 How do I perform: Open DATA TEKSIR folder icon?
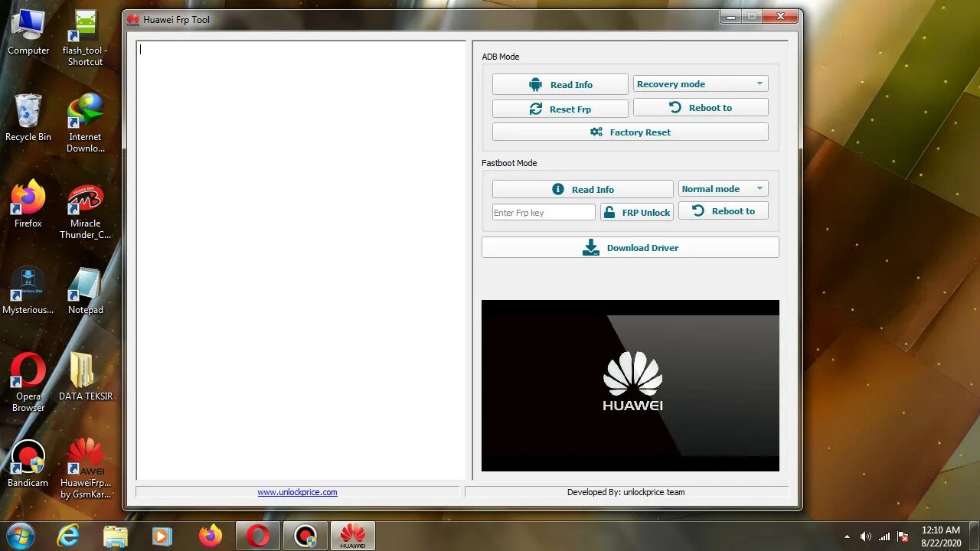pyautogui.click(x=85, y=377)
